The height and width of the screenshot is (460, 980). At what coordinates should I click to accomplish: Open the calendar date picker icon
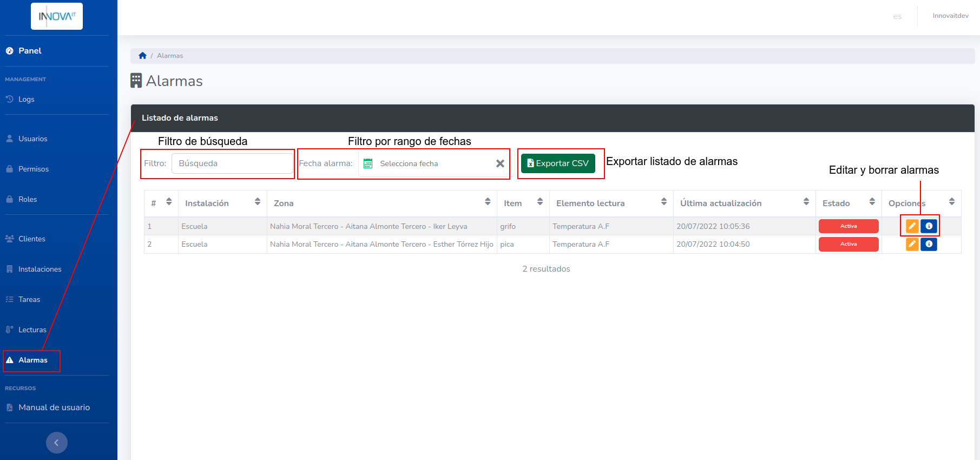coord(368,163)
